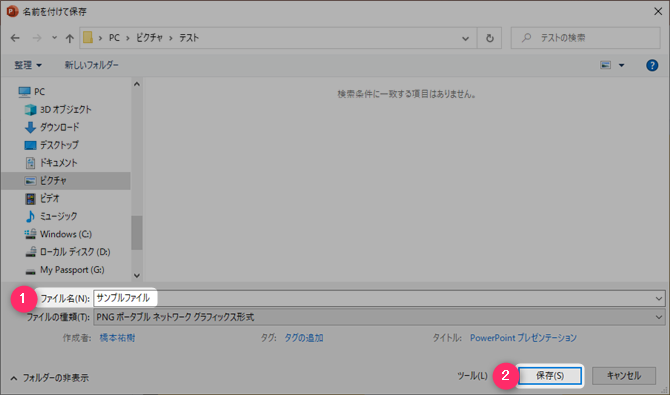Click the My Passport drive icon
The image size is (670, 395).
pyautogui.click(x=30, y=271)
